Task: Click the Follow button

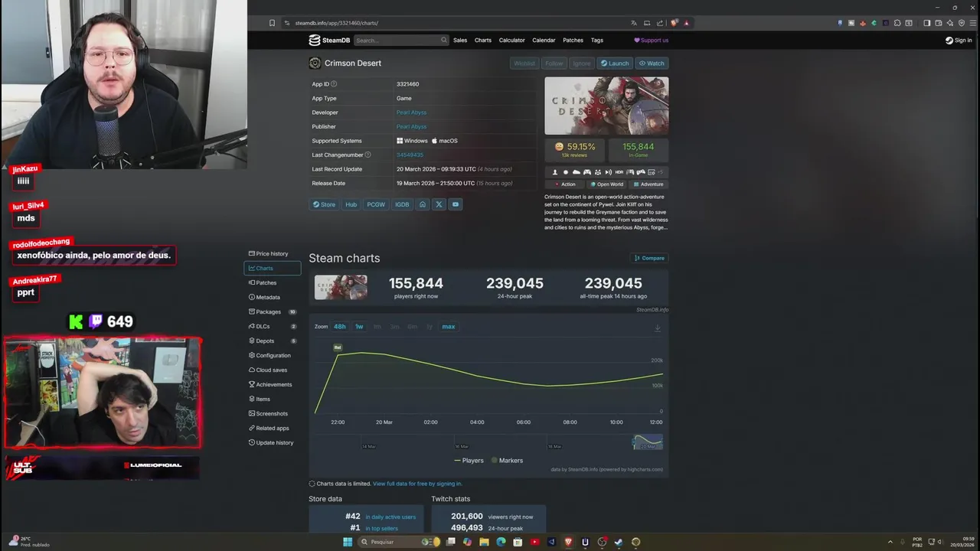Action: (x=554, y=64)
